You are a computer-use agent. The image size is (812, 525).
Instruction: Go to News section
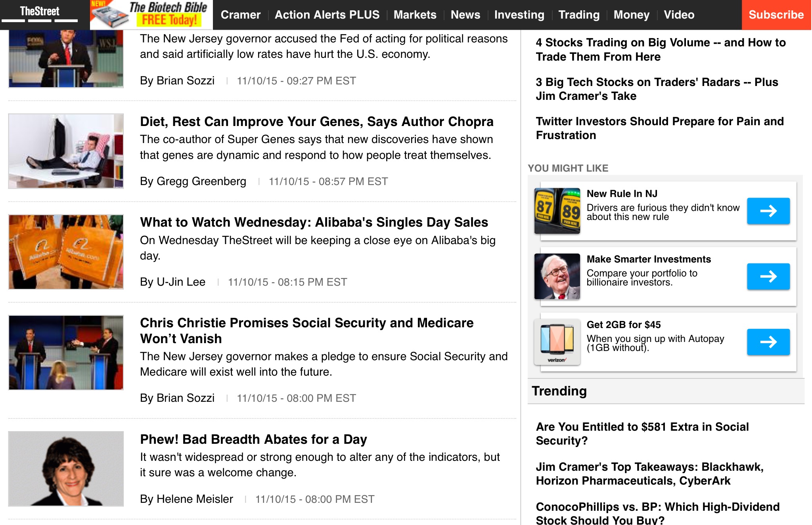pos(465,15)
